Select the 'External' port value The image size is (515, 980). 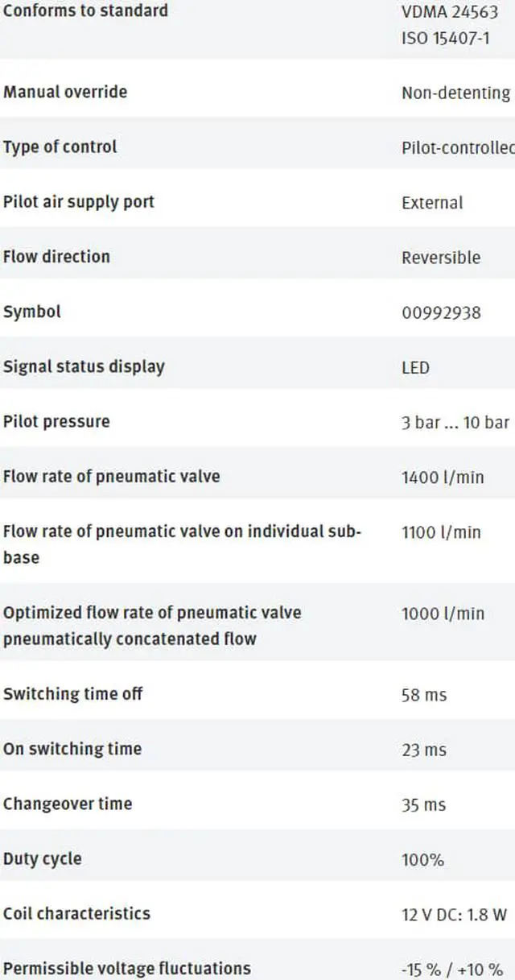pyautogui.click(x=432, y=203)
